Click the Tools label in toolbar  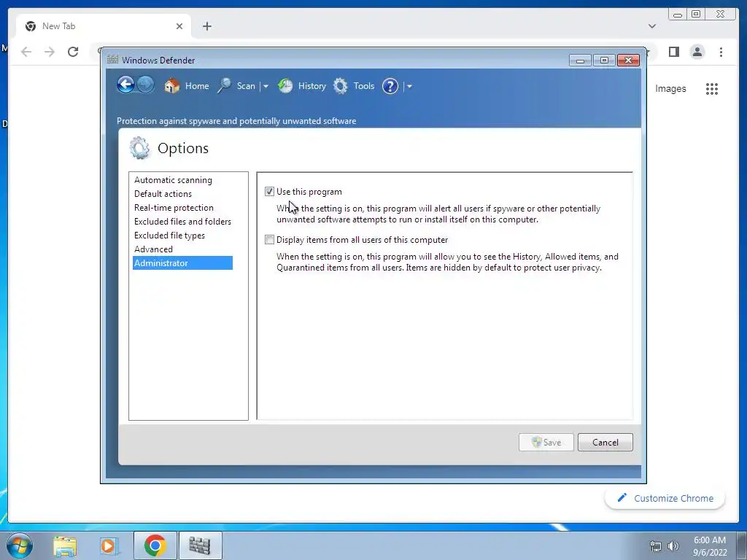pyautogui.click(x=364, y=86)
